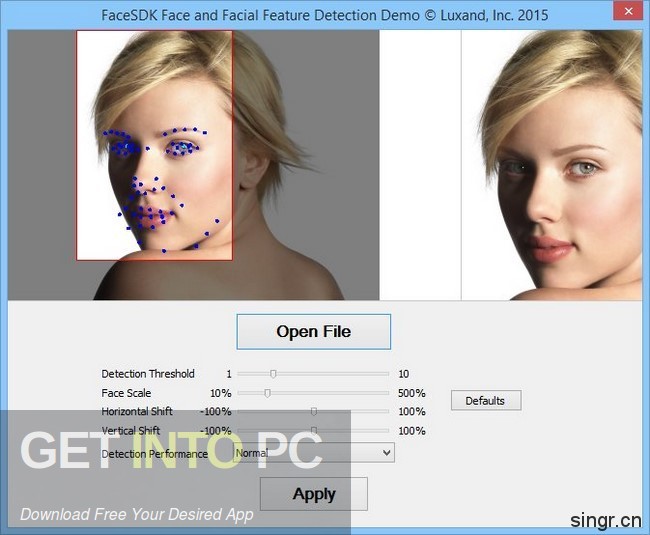Reset settings with the Defaults button
The height and width of the screenshot is (535, 650).
point(486,400)
